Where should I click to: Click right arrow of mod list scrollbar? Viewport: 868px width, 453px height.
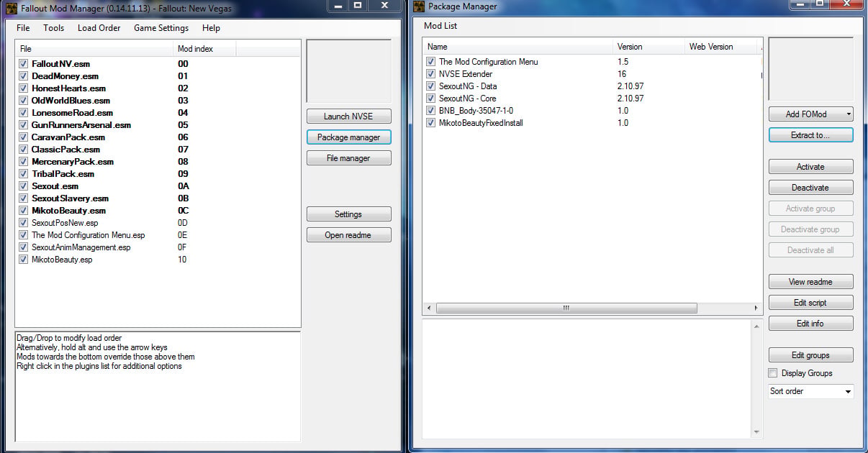(756, 308)
